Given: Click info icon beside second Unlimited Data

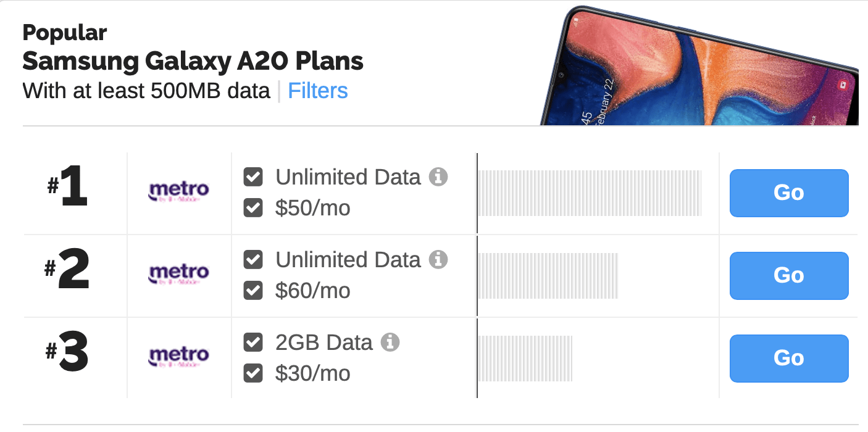Looking at the screenshot, I should coord(438,260).
